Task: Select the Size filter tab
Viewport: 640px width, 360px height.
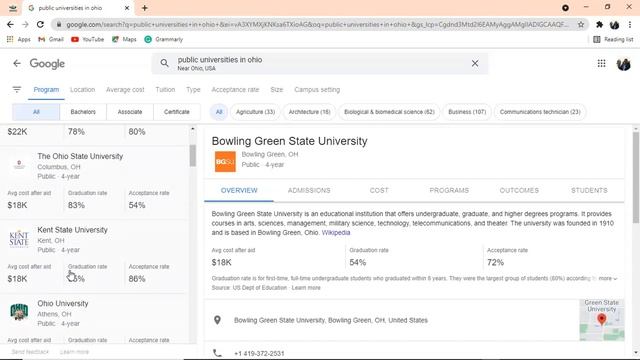Action: (x=276, y=90)
